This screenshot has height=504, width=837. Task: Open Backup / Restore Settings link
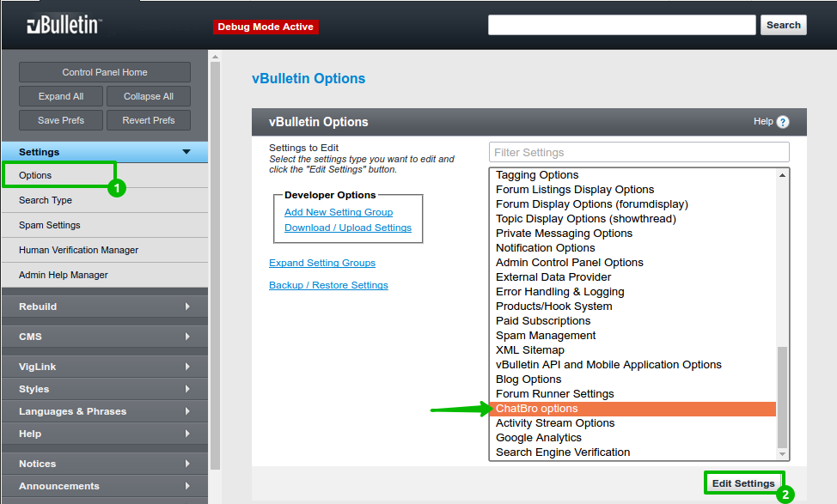pos(328,285)
